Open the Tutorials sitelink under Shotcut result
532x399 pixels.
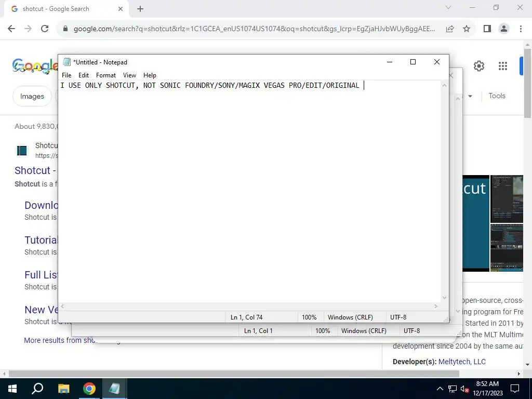41,240
